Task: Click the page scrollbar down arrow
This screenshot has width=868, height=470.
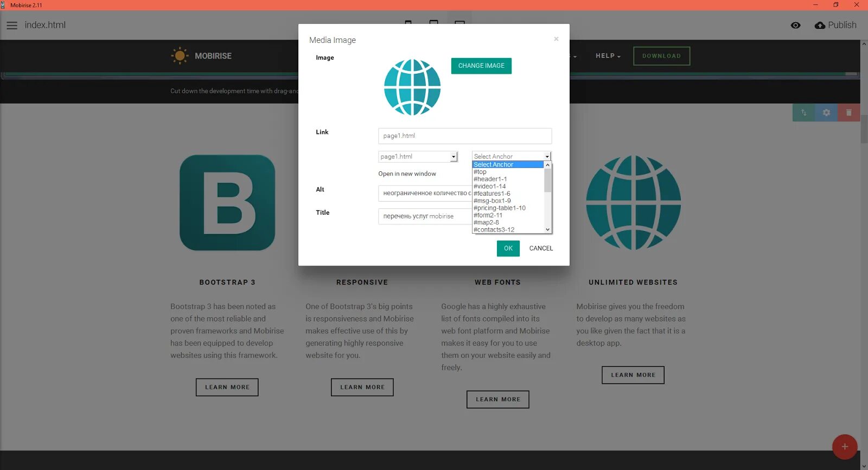Action: click(864, 466)
